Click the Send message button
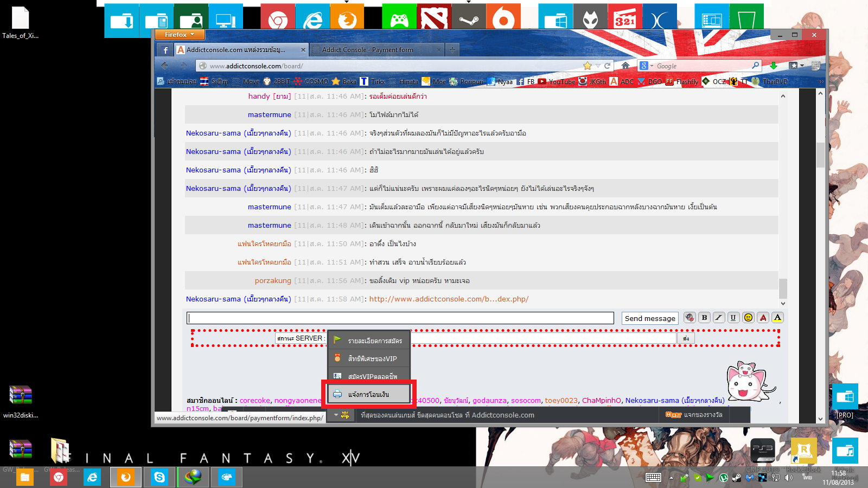 pos(650,318)
